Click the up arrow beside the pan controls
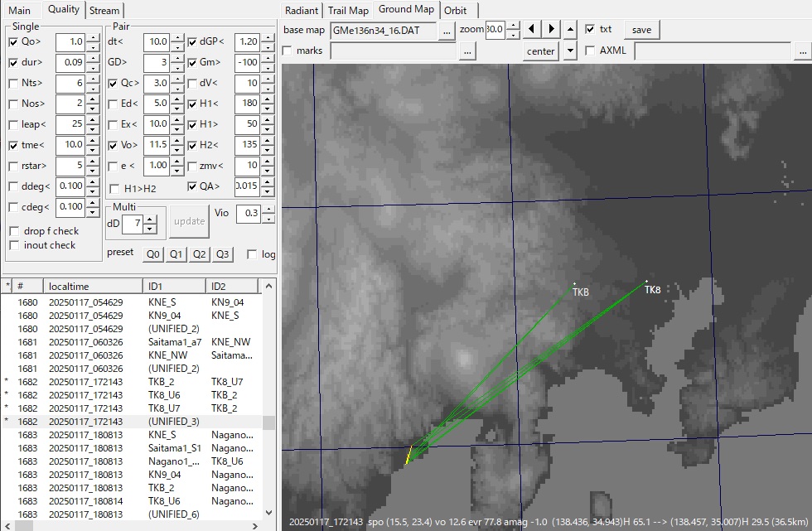Screen dimensions: 812x531 pos(569,27)
